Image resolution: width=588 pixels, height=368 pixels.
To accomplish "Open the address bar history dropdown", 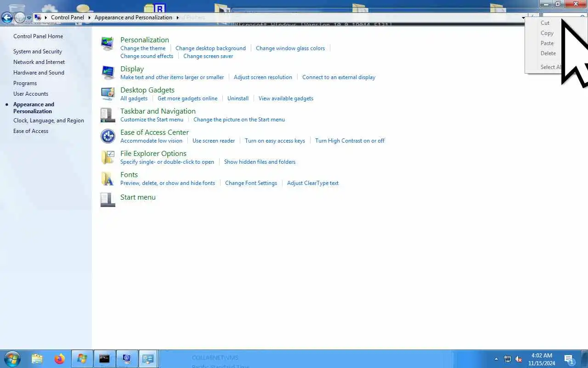I will [x=523, y=18].
